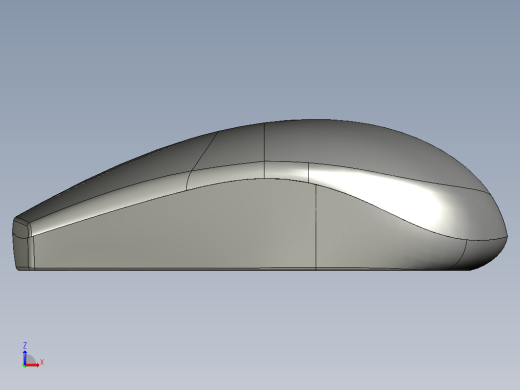This screenshot has height=390, width=520.
Task: Click the XYZ axis triad indicator
Action: pos(33,355)
